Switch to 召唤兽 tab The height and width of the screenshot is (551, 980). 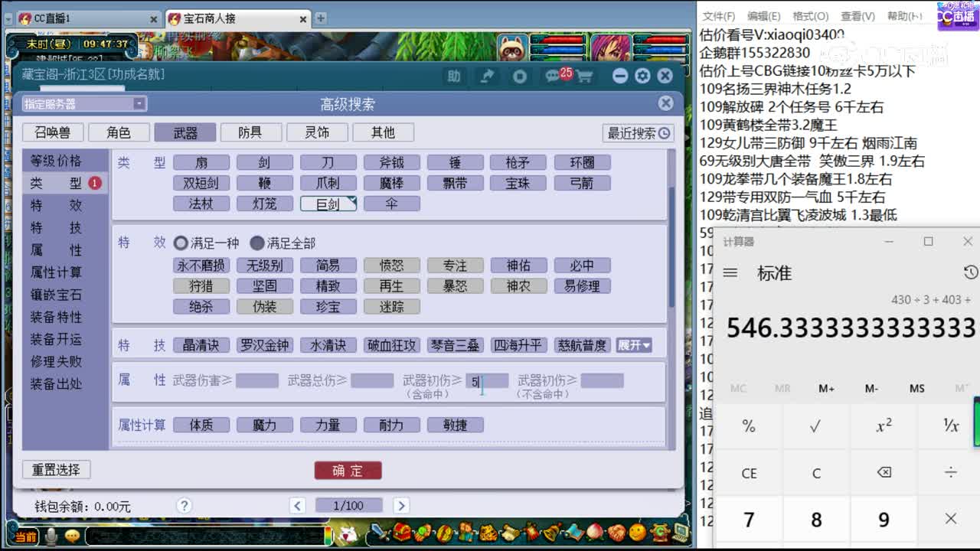click(x=53, y=132)
